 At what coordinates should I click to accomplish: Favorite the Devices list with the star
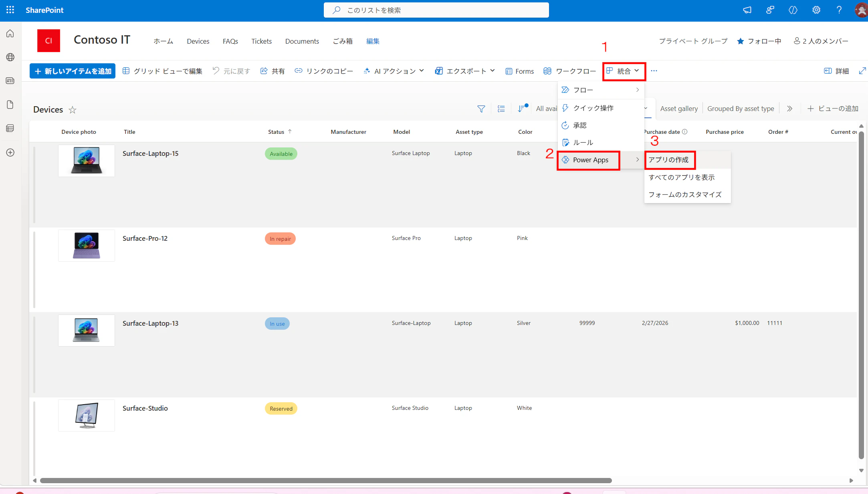coord(73,110)
